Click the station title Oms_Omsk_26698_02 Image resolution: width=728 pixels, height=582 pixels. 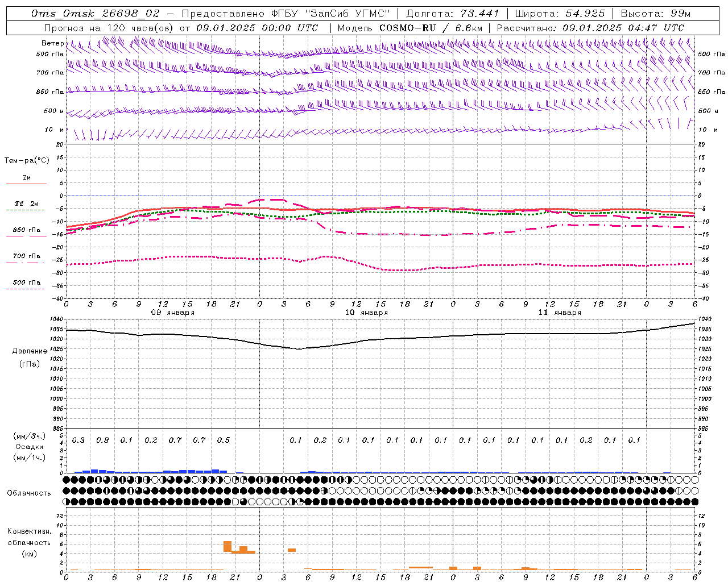click(96, 14)
